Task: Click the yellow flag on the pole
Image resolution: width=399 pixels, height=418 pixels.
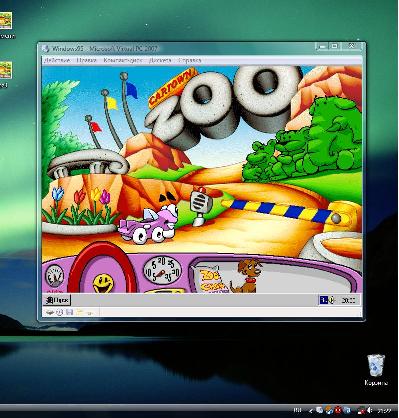Action: tap(112, 103)
